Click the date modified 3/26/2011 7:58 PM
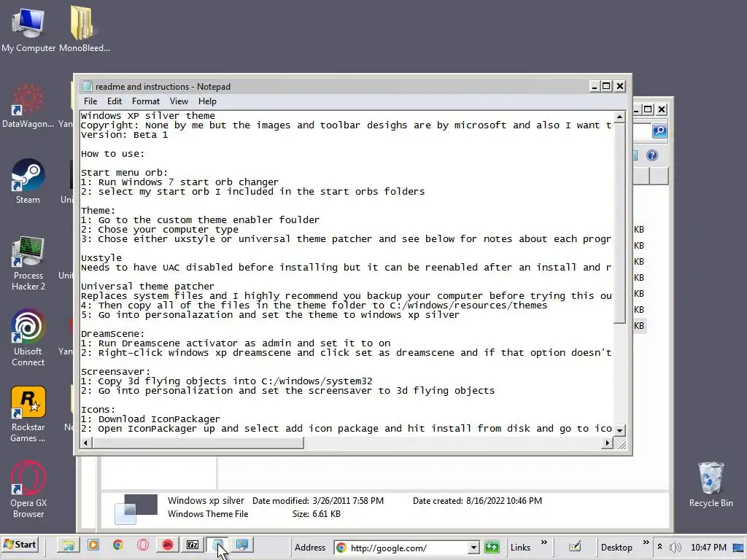The width and height of the screenshot is (747, 560). click(x=348, y=501)
